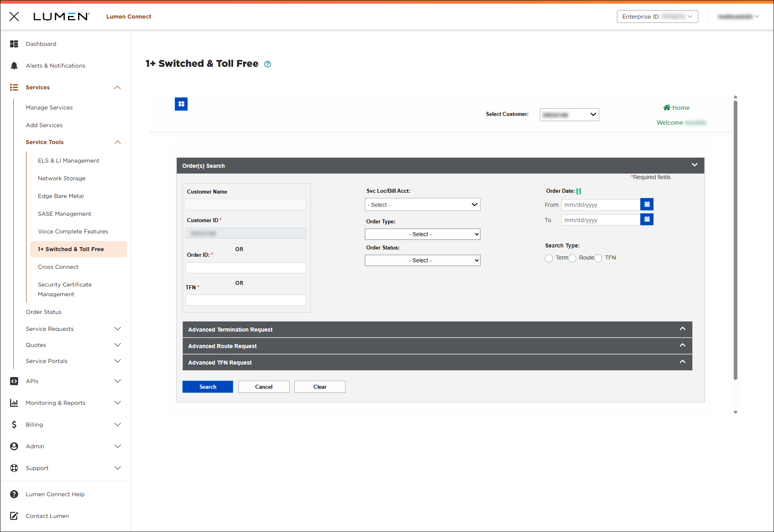Select the TFN search type radio

tap(598, 258)
